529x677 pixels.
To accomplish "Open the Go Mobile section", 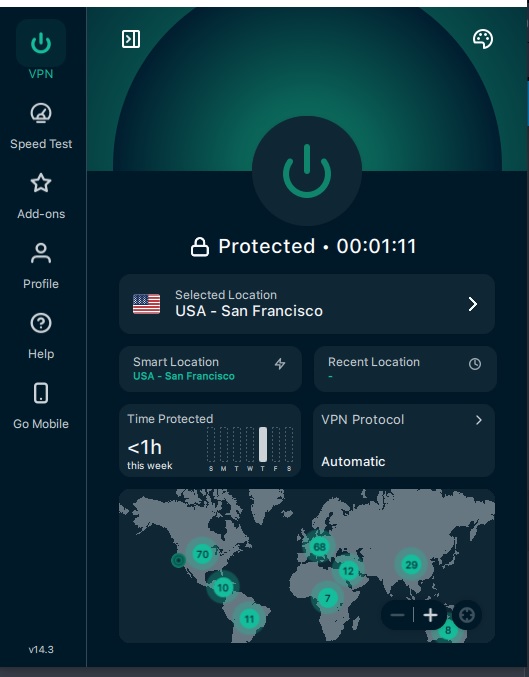I will pos(41,406).
